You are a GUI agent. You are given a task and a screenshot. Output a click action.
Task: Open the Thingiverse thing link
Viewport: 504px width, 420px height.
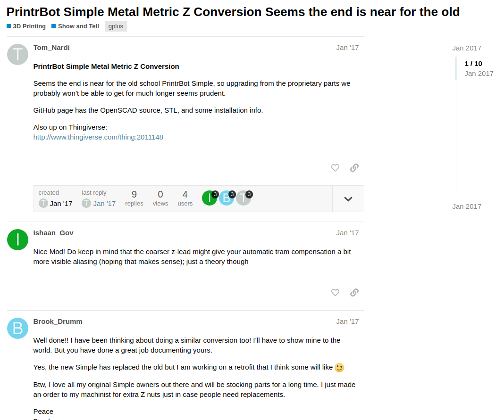pos(98,137)
